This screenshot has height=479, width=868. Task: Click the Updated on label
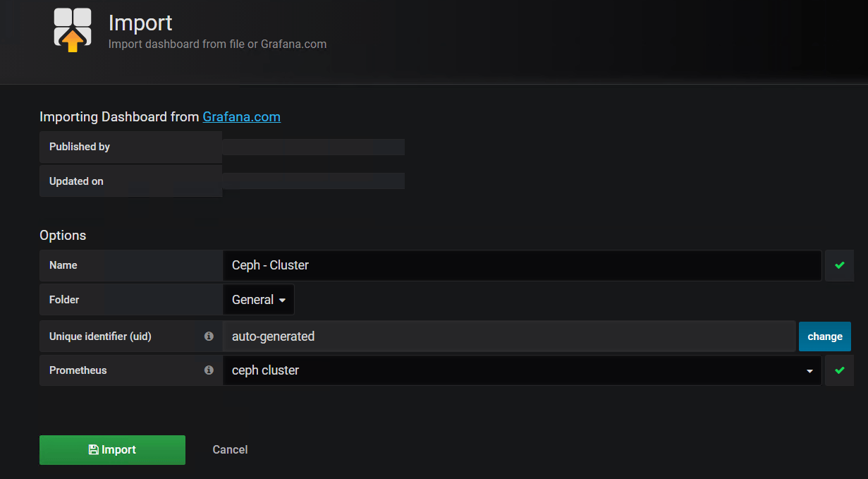[76, 181]
